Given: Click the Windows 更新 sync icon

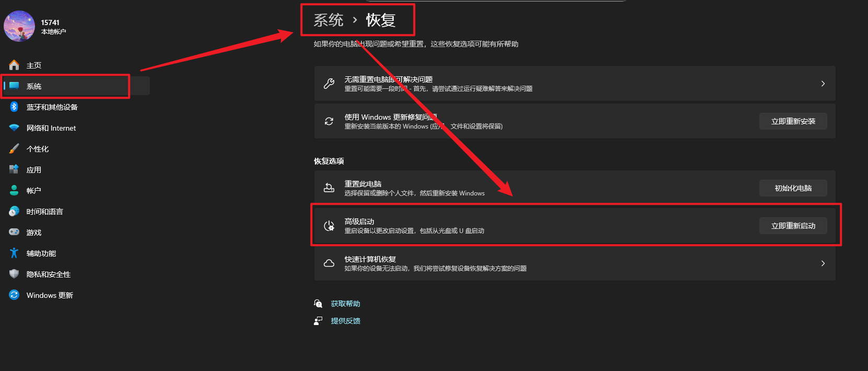Looking at the screenshot, I should tap(14, 295).
